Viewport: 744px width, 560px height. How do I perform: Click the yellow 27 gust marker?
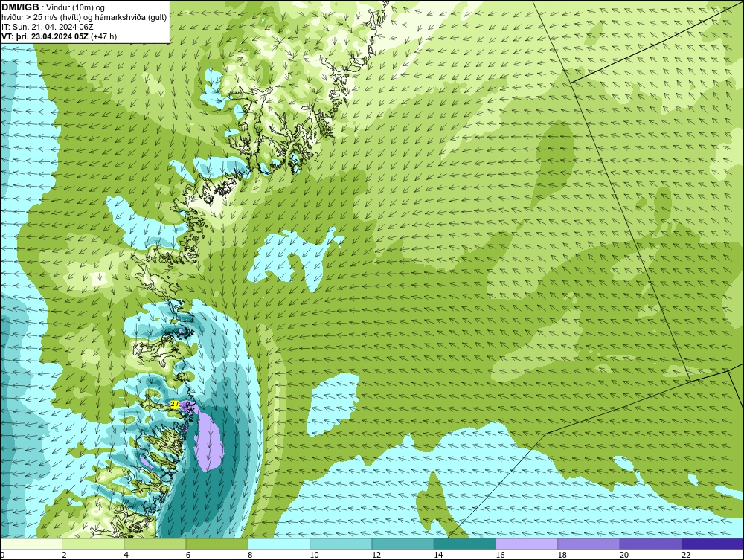[x=175, y=404]
